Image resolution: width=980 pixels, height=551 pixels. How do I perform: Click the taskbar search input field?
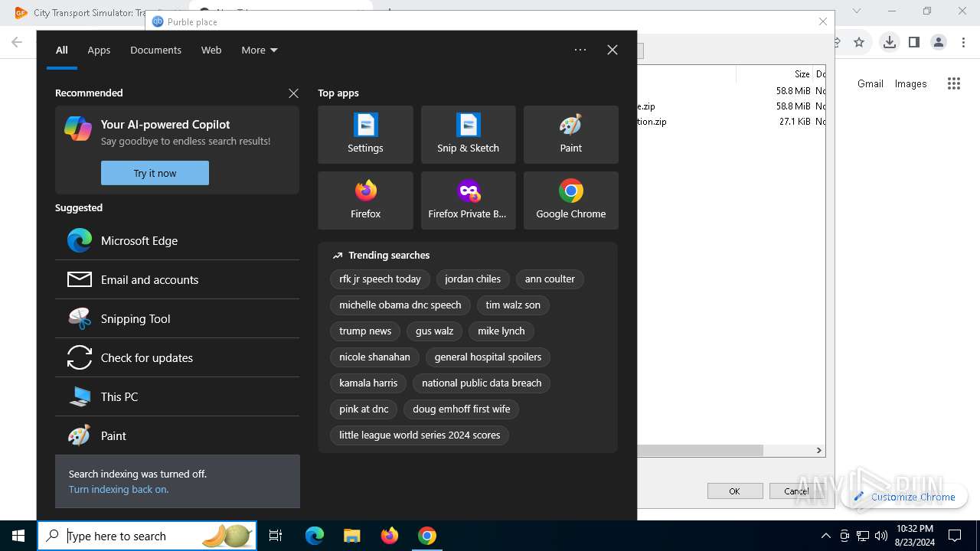pos(147,536)
